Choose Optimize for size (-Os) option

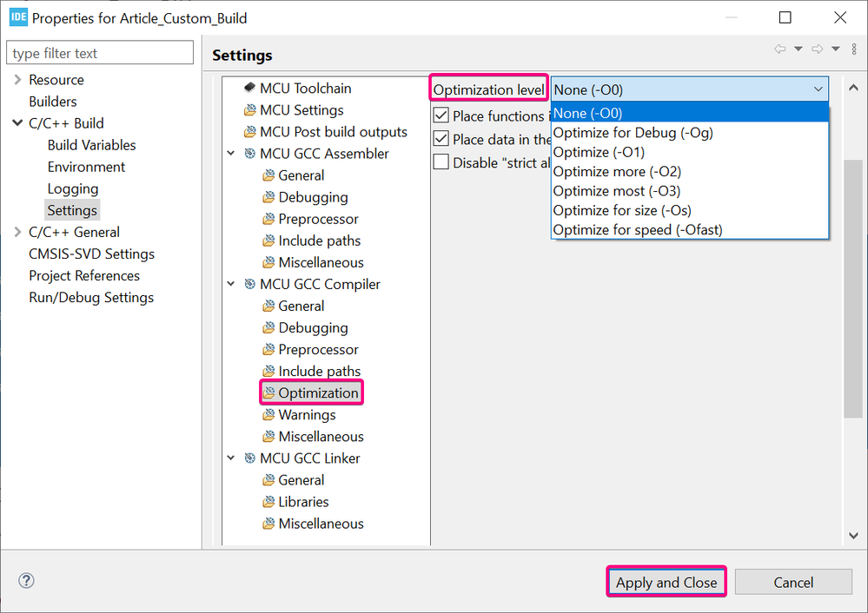coord(622,210)
